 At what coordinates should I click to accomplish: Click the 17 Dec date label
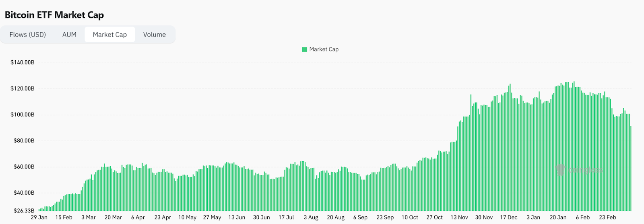509,218
